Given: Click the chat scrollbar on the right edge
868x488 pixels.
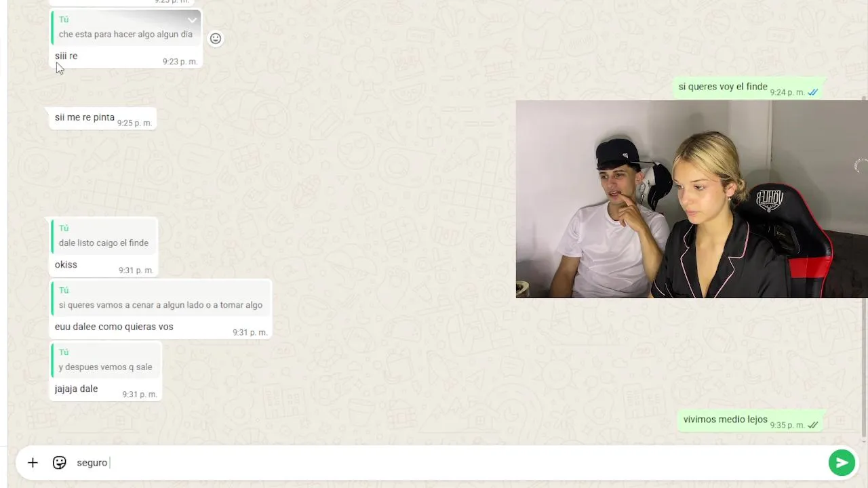Looking at the screenshot, I should tap(864, 268).
